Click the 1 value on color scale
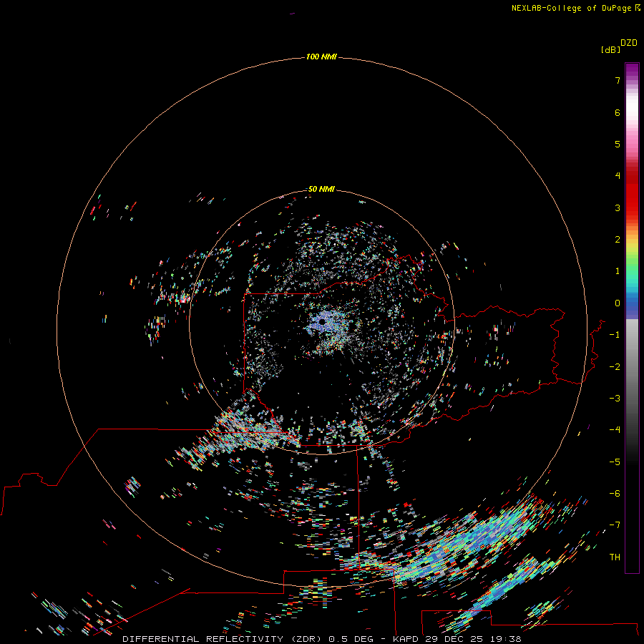Screen dimensions: 644x644 (618, 271)
